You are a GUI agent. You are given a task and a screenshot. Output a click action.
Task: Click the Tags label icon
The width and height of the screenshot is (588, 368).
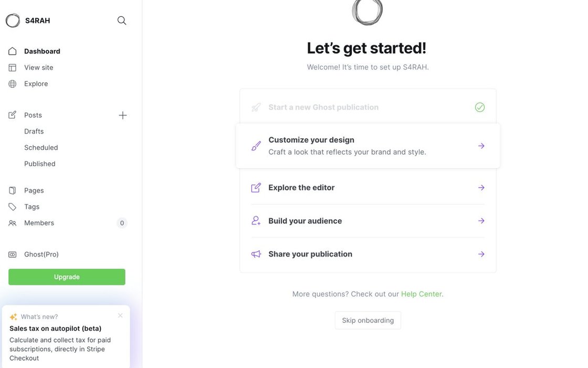[13, 207]
